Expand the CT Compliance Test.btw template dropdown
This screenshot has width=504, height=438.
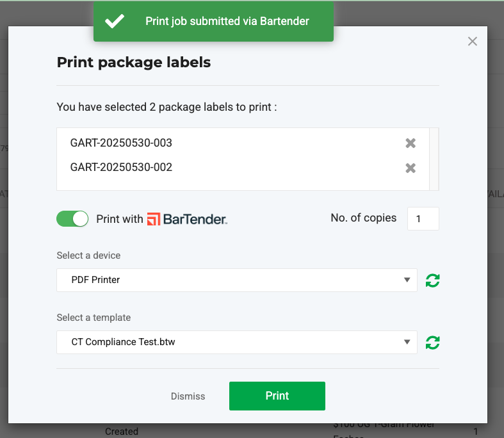click(x=236, y=343)
